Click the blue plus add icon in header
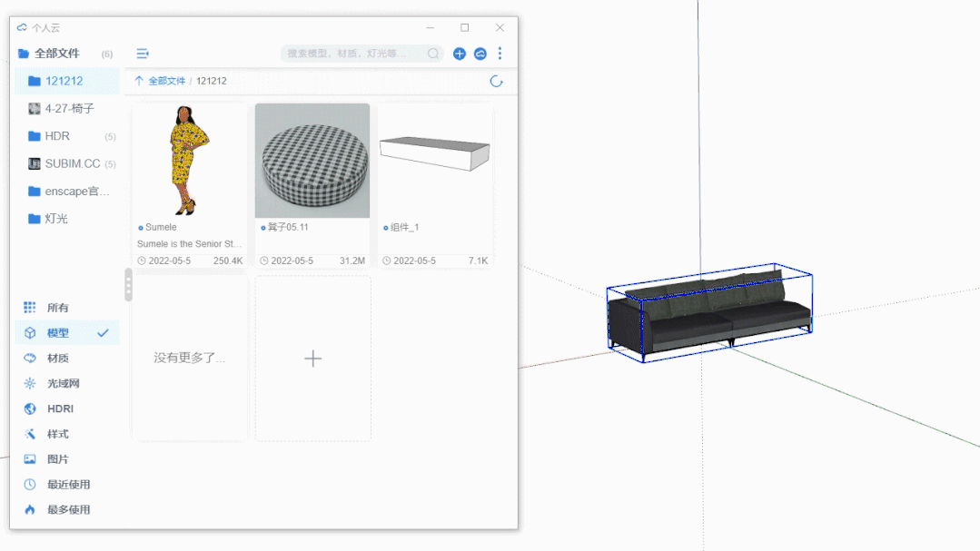 pyautogui.click(x=460, y=54)
